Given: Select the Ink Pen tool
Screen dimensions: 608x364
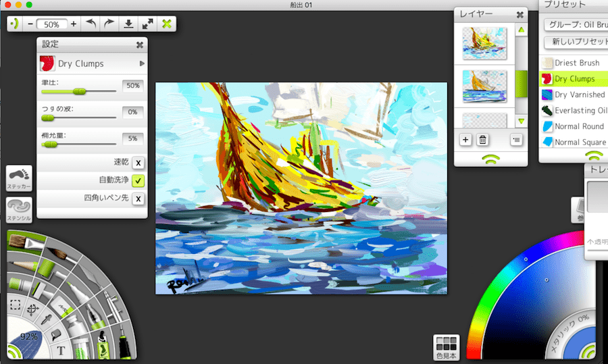Looking at the screenshot, I should coord(124,341).
